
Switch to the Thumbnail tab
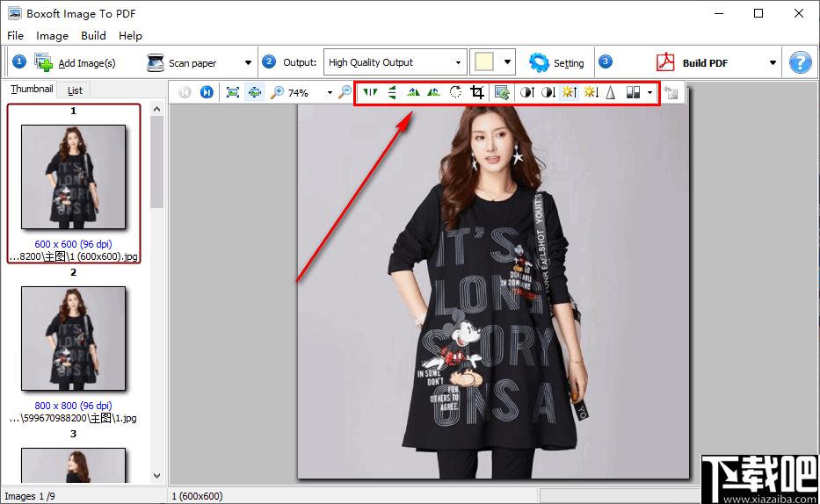(x=32, y=89)
